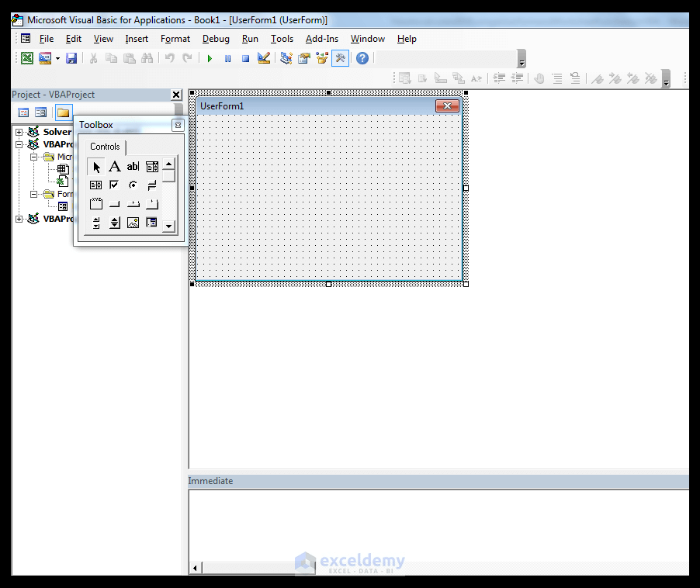
Task: Select the Select Objects arrow tool
Action: tap(96, 167)
